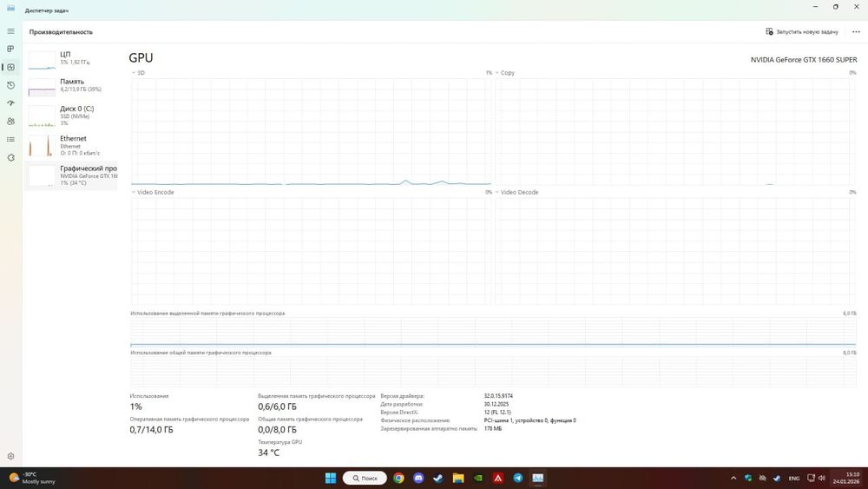Open Discord from the taskbar
This screenshot has width=868, height=489.
pos(418,478)
